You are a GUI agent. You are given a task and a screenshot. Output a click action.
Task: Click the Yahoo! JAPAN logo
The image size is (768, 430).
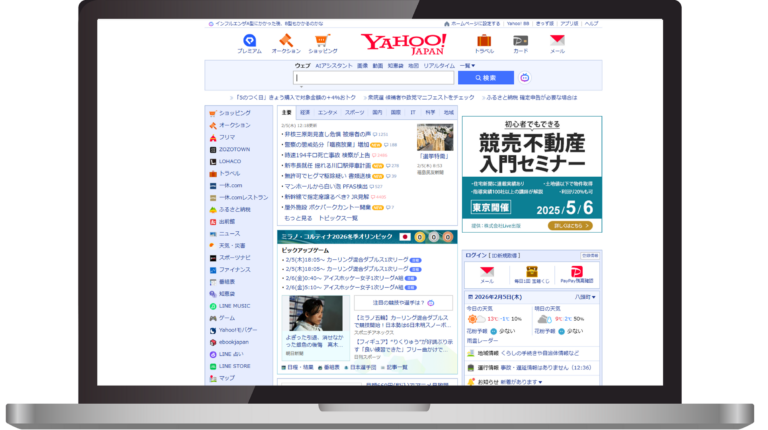coord(404,43)
